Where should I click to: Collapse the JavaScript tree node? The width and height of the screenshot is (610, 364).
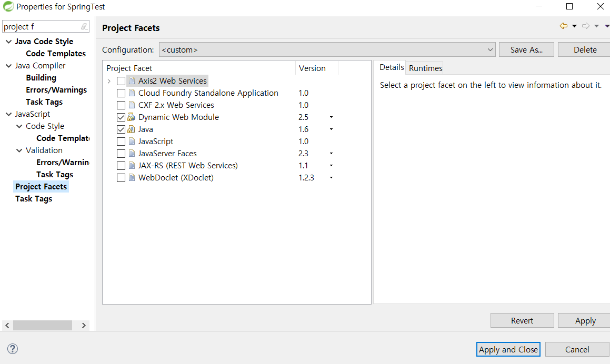(8, 114)
